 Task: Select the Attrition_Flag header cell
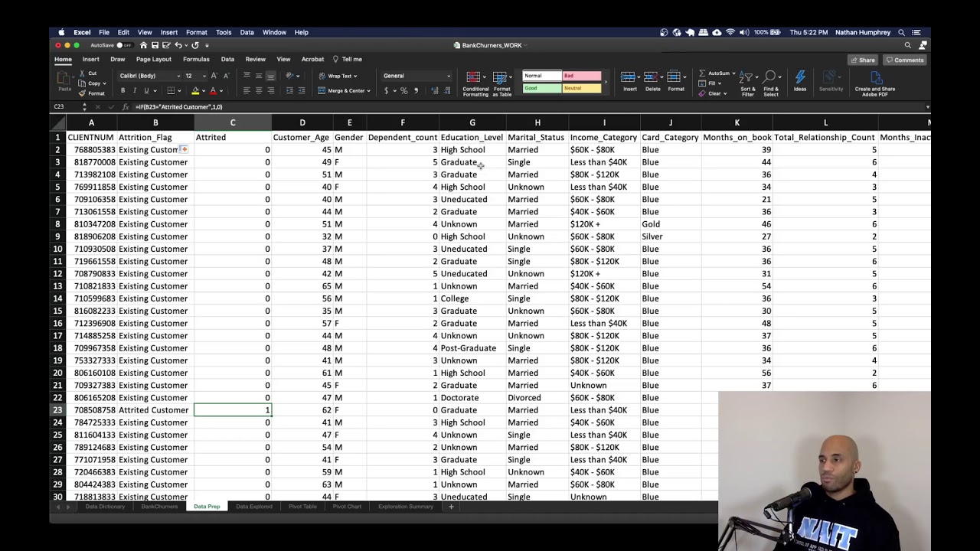155,138
